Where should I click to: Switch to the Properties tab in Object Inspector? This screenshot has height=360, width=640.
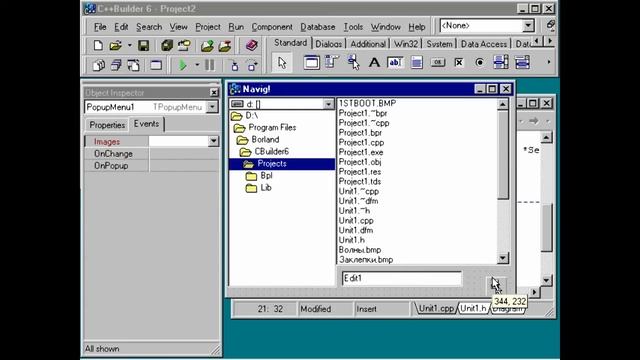click(x=107, y=125)
